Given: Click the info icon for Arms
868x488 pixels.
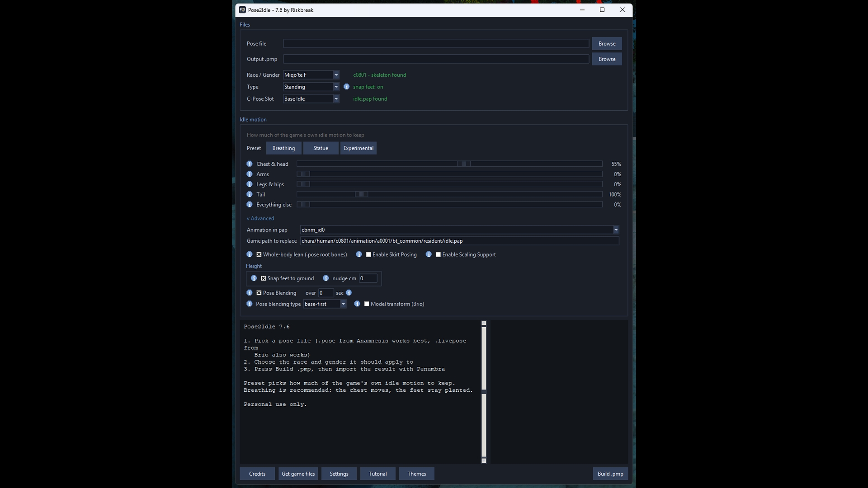Looking at the screenshot, I should coord(250,174).
